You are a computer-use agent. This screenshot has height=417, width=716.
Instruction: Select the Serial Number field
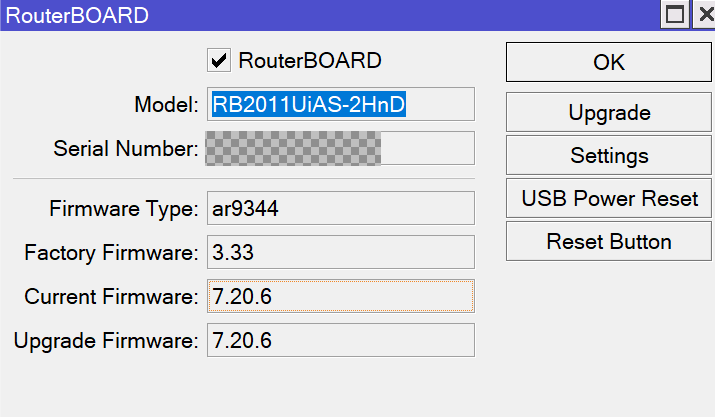[340, 148]
